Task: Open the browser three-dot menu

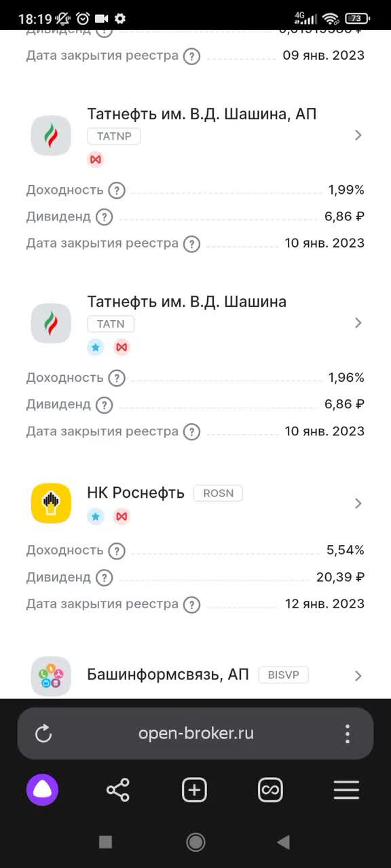Action: [x=347, y=733]
